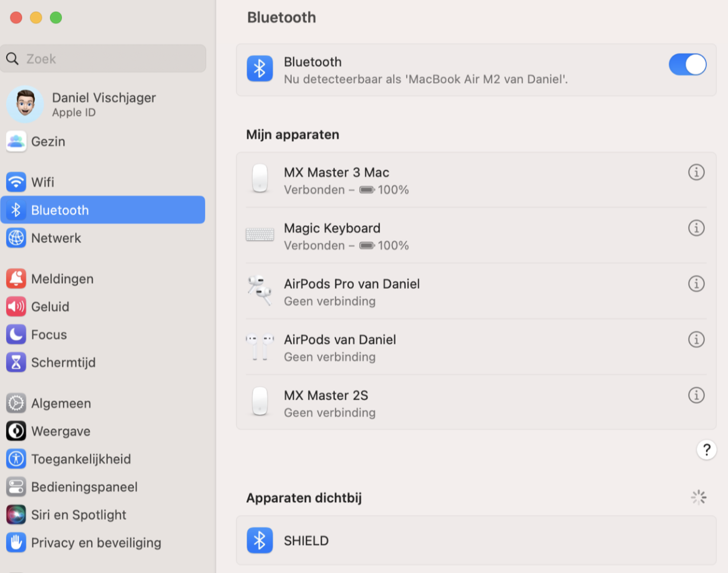Show info for the Magic Keyboard
This screenshot has width=728, height=573.
tap(696, 228)
